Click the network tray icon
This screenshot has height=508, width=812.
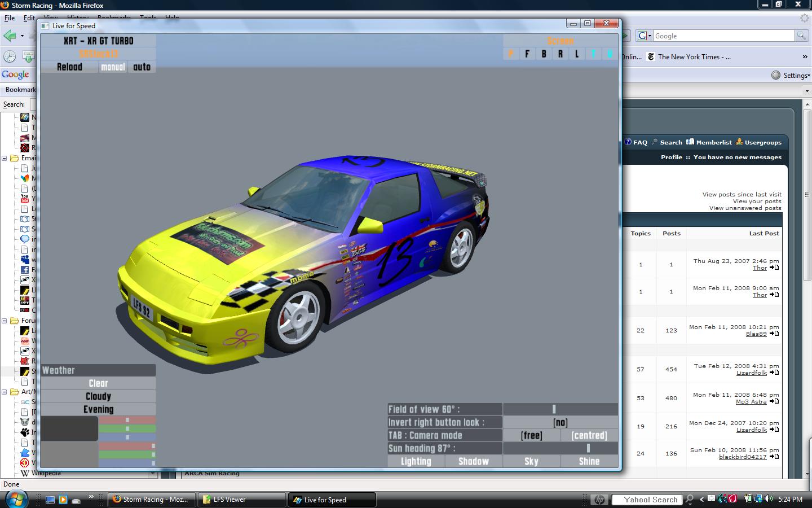coord(758,499)
